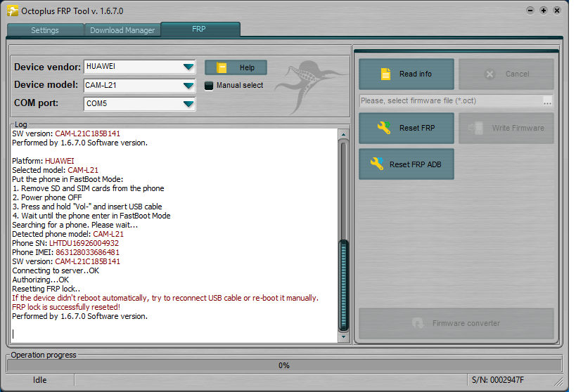Screen dimensions: 576x392
Task: Click 'Put the phone in FastBoot Mode:' line
Action: (68, 179)
